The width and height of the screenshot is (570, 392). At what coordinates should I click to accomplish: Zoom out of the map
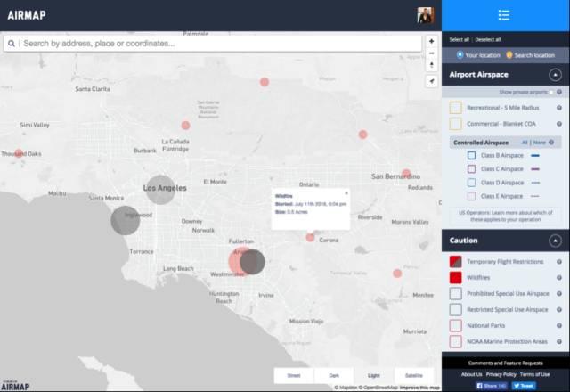(432, 60)
